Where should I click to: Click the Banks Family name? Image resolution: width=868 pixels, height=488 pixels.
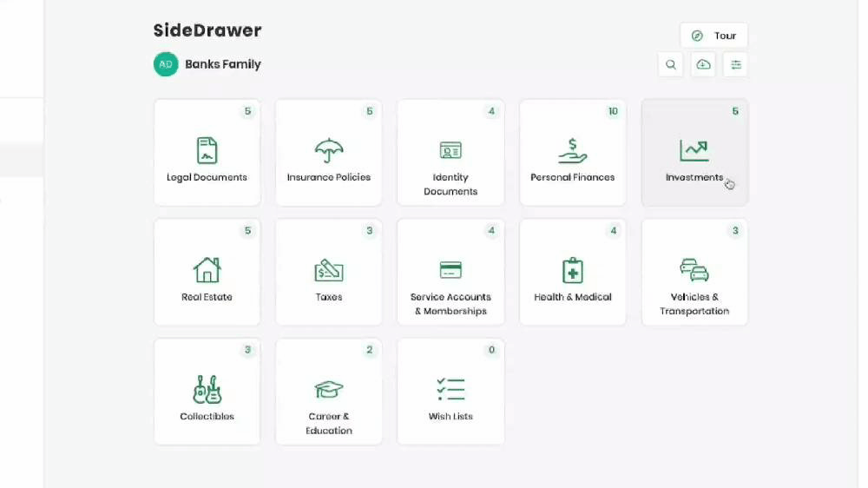222,64
